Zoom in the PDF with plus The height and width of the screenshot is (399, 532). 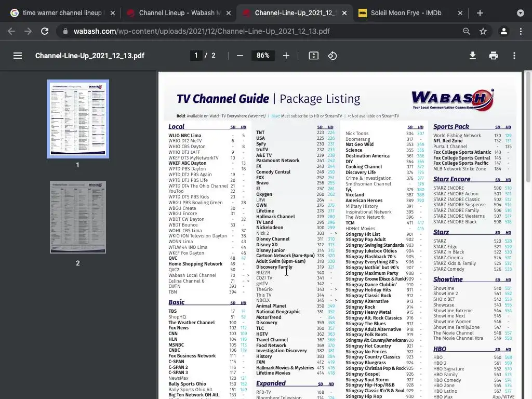point(286,56)
